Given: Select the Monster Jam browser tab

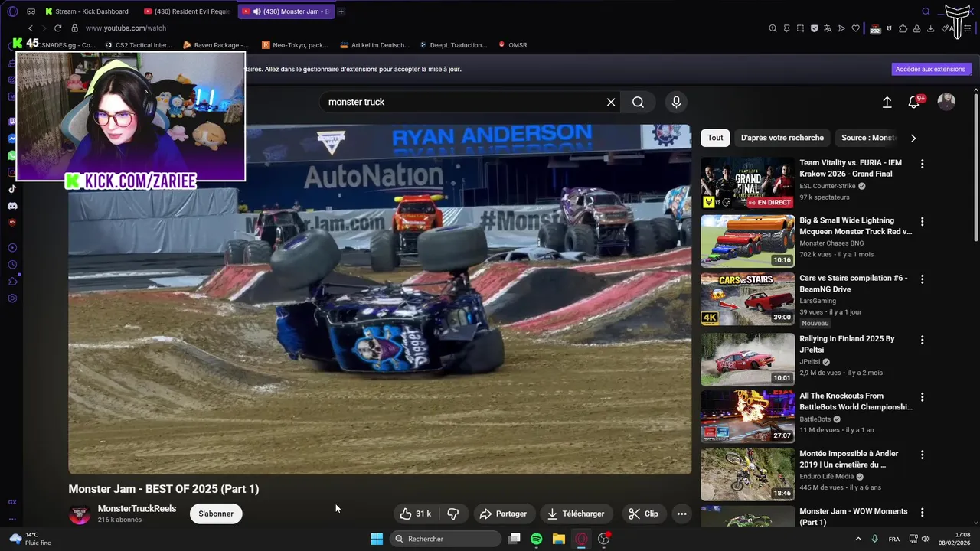Looking at the screenshot, I should click(285, 11).
